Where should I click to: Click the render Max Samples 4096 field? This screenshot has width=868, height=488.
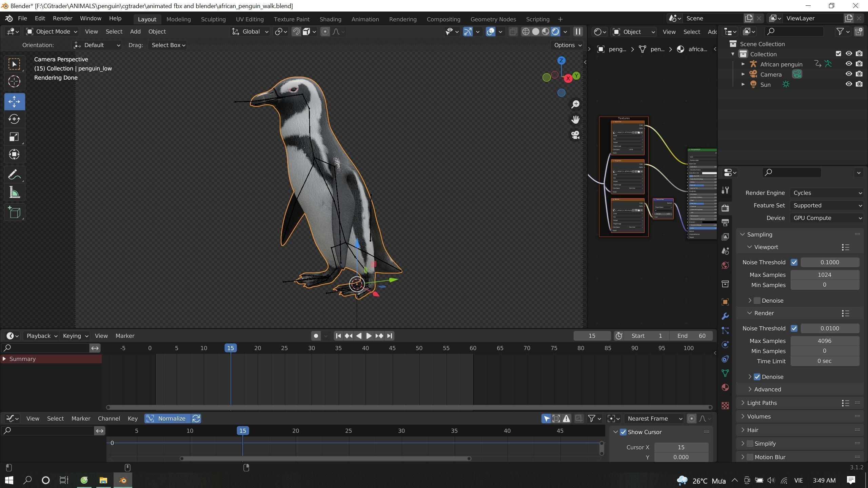(825, 341)
